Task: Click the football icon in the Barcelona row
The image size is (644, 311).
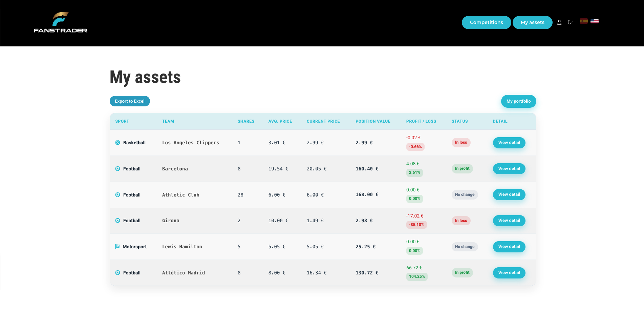Action: (x=117, y=169)
